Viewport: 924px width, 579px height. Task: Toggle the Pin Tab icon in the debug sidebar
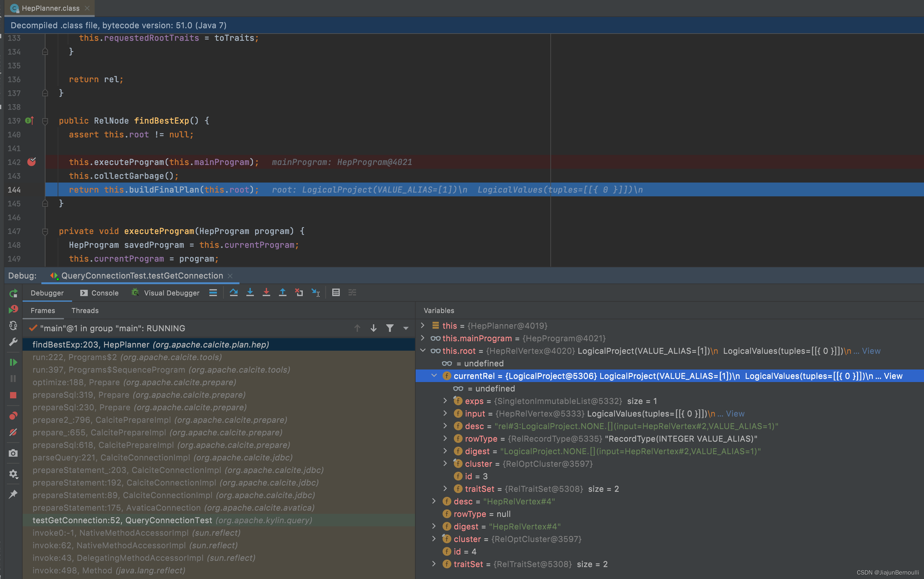click(x=13, y=494)
